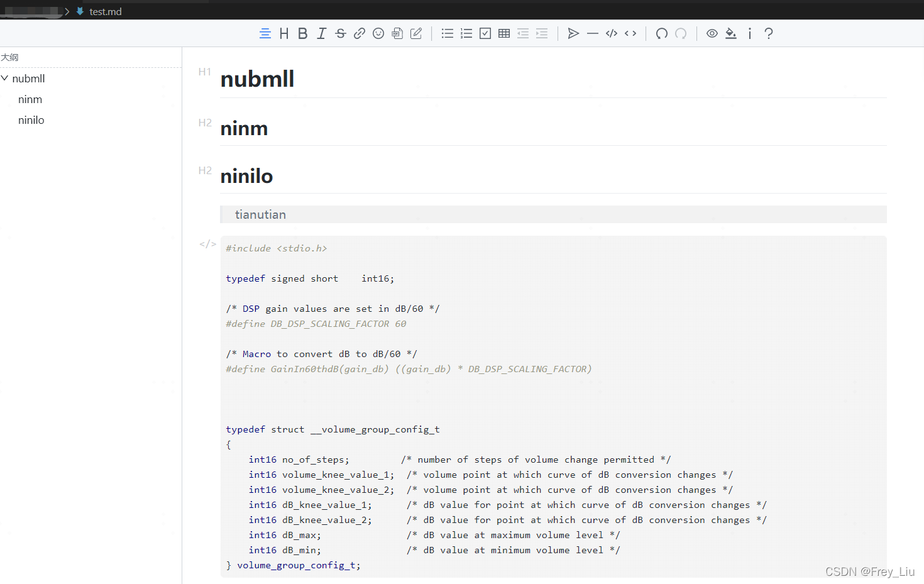This screenshot has width=924, height=584.
Task: Insert a code block
Action: click(x=611, y=33)
